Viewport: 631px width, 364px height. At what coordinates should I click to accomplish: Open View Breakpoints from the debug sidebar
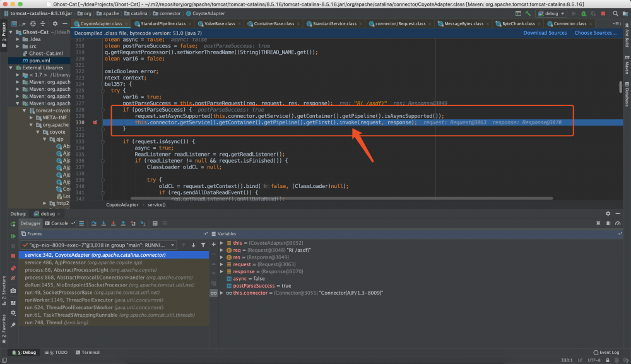coord(13,269)
